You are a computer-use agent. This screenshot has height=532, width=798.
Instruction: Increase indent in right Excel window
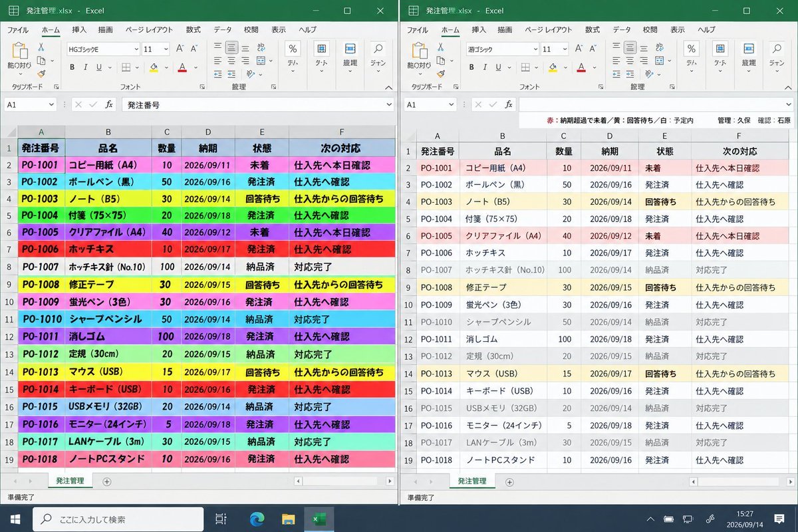click(x=631, y=73)
